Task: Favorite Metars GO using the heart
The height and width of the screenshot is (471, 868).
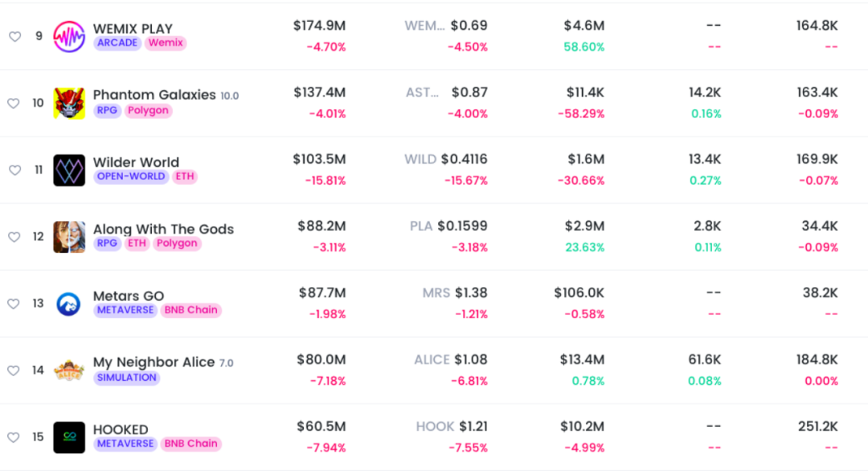Action: 14,303
